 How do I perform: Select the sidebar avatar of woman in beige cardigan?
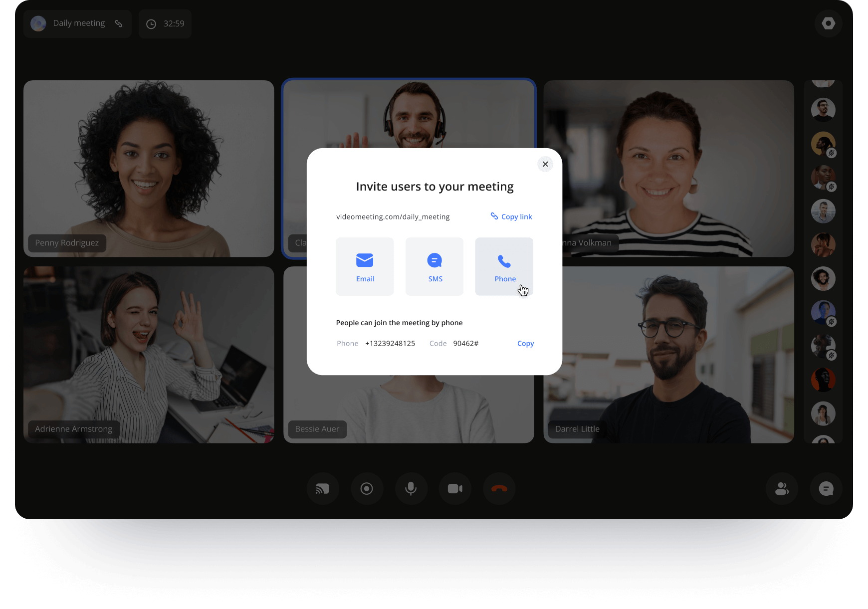coord(823,414)
